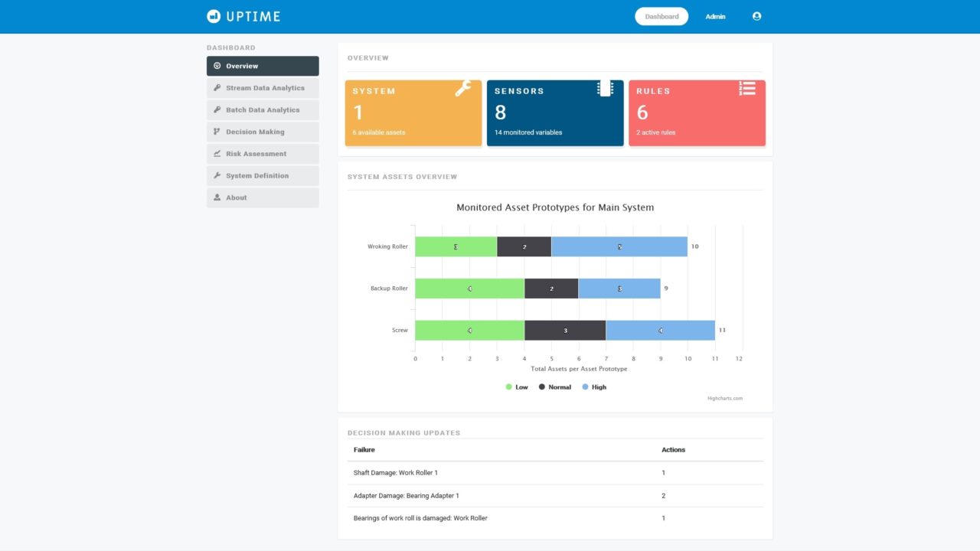Viewport: 980px width, 551px height.
Task: Open the Highcharts.com link below the chart
Action: click(724, 398)
